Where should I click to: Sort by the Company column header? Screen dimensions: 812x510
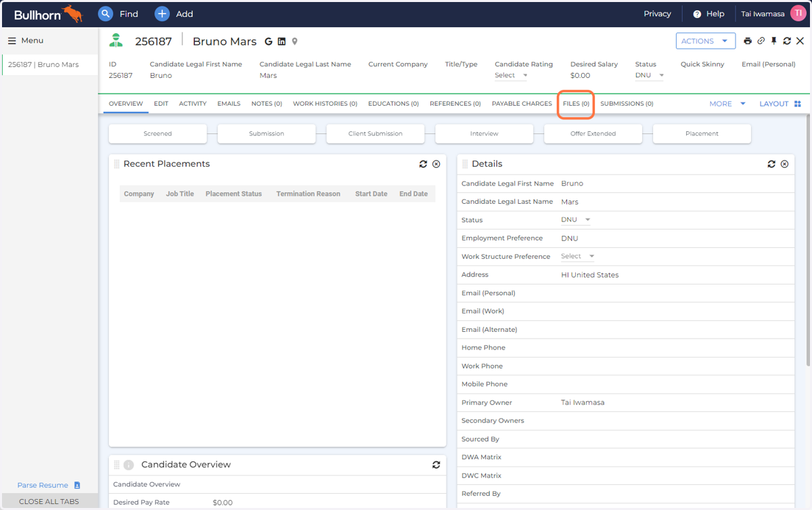[x=139, y=194]
